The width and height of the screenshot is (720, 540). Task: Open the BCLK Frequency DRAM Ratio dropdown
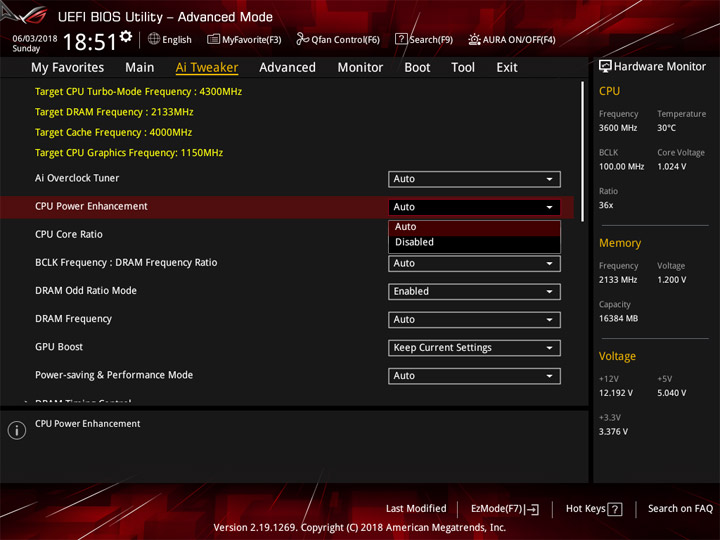click(474, 264)
